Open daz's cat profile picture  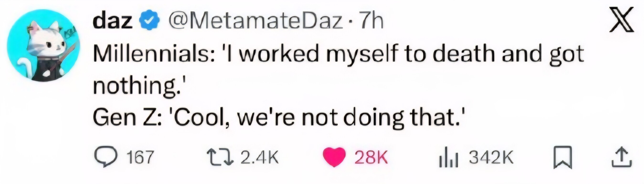43,46
